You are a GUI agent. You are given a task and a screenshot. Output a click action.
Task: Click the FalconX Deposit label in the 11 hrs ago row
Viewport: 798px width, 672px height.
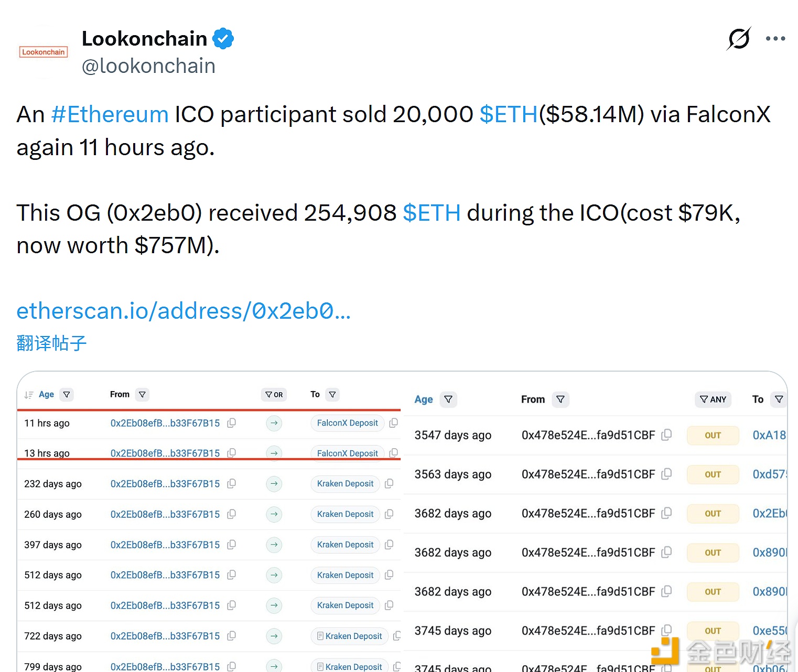point(347,423)
